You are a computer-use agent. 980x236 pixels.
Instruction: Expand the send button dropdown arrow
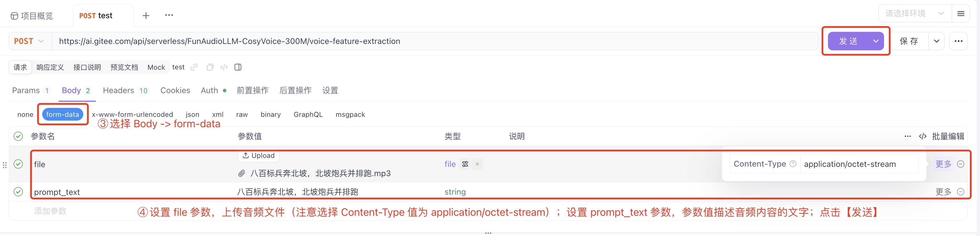pos(876,41)
